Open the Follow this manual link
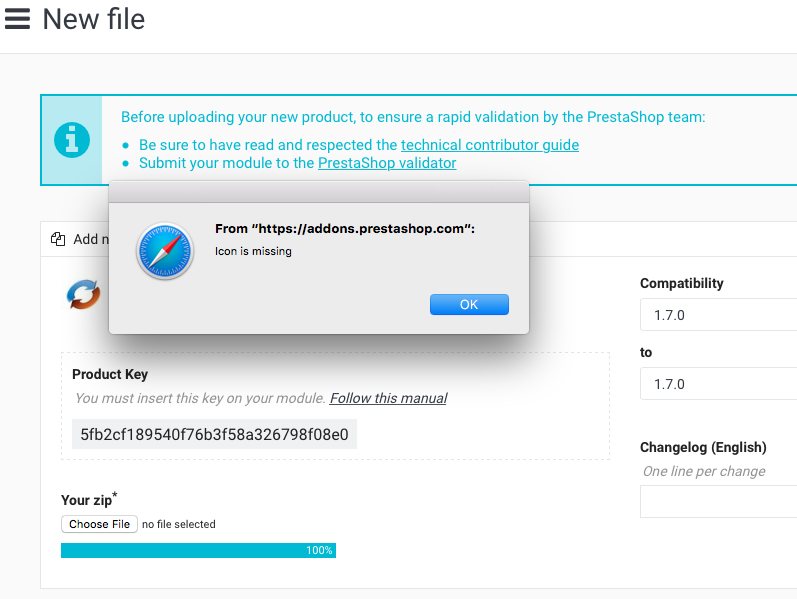The width and height of the screenshot is (797, 599). (x=388, y=398)
